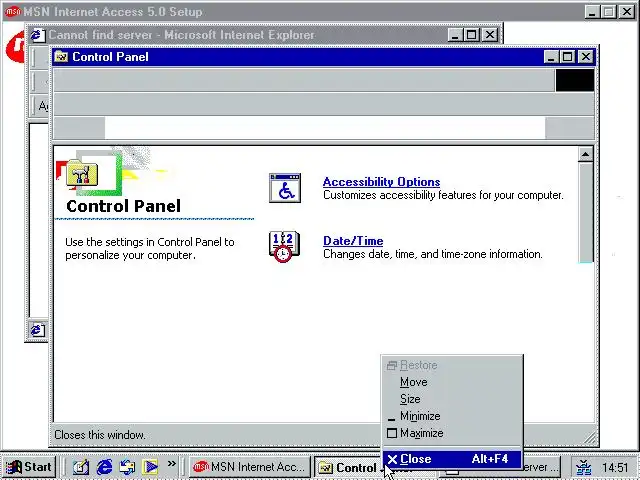This screenshot has height=480, width=640.
Task: Choose Maximize in the context menu
Action: point(452,433)
